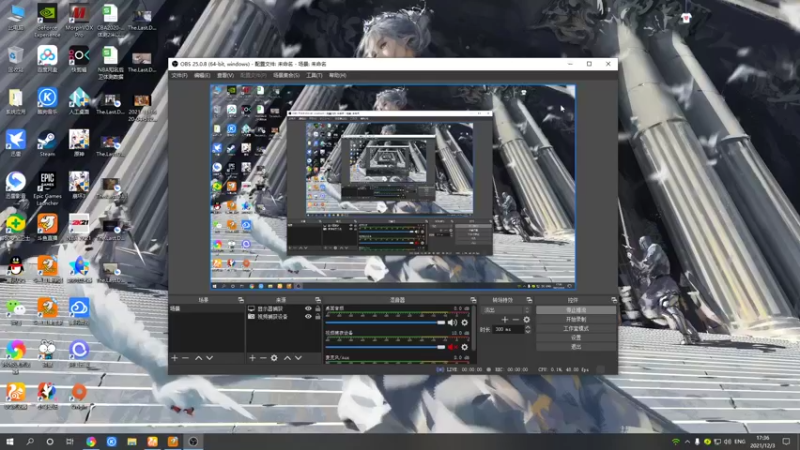Image resolution: width=800 pixels, height=450 pixels.
Task: Pop out the Scene Transitions dock panel
Action: 529,300
